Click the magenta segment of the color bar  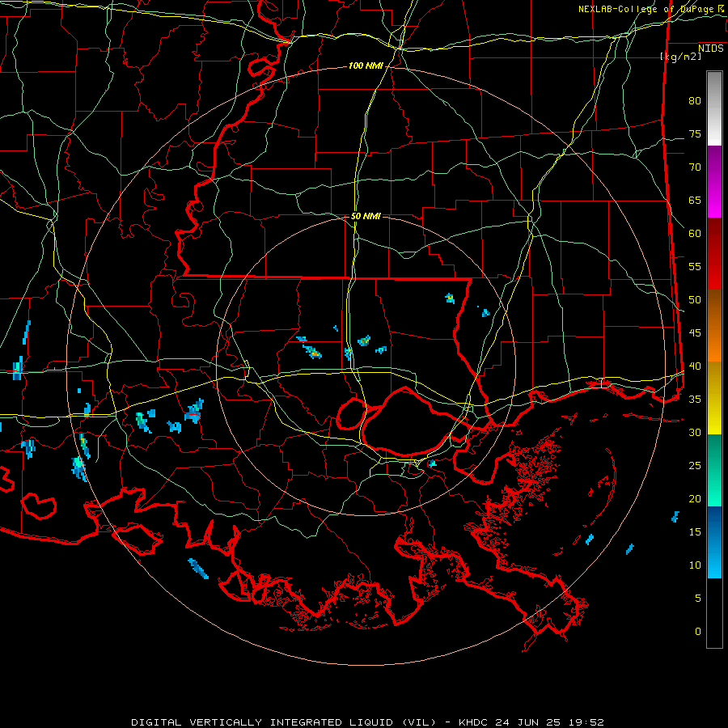click(714, 181)
